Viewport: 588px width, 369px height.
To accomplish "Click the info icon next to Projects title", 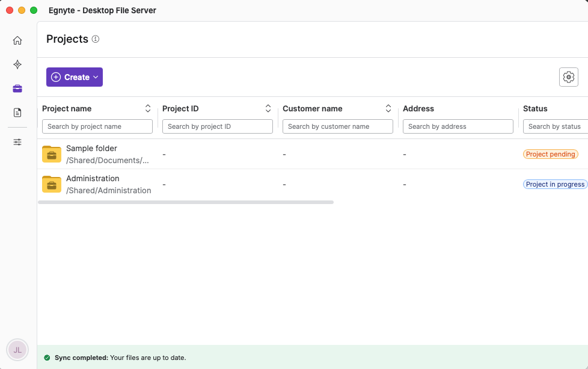I will click(x=95, y=39).
